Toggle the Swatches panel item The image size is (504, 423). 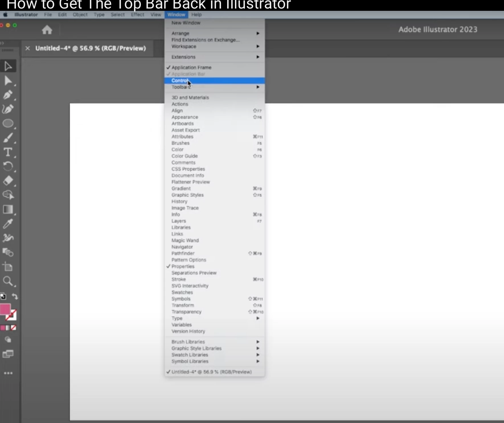click(x=215, y=292)
